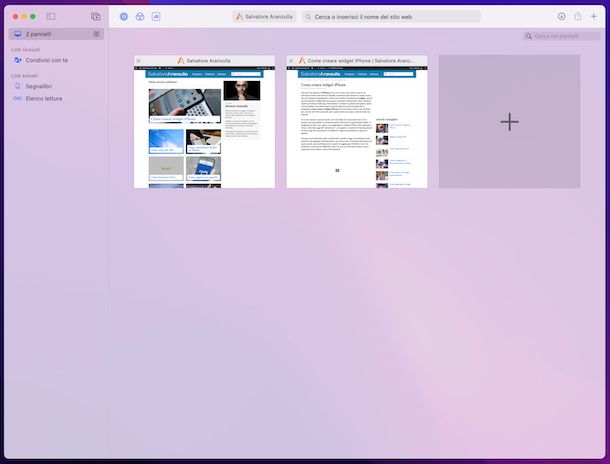
Task: Close the 'Salvatore Aranzulla' tab thumbnail
Action: coord(138,61)
